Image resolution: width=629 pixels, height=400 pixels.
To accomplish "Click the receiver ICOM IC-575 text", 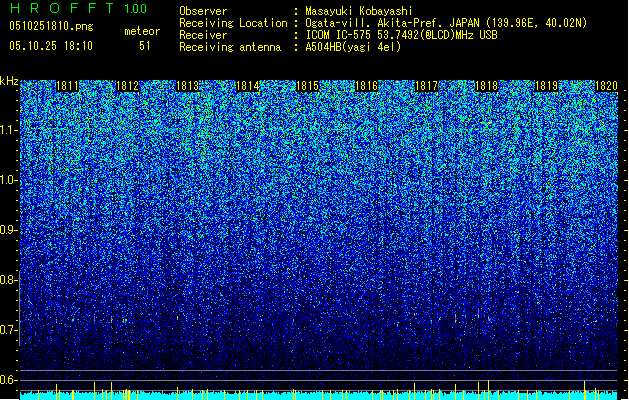I will click(x=401, y=35).
